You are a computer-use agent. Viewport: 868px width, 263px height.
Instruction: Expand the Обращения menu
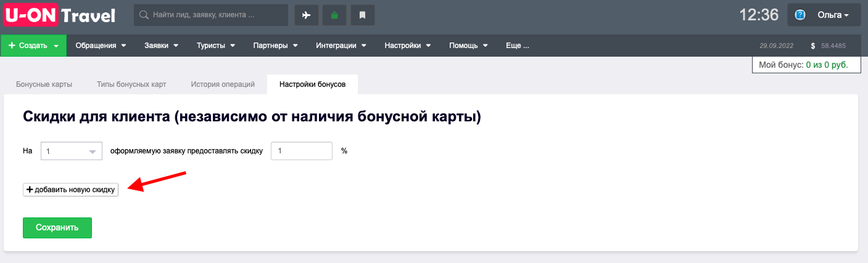click(x=101, y=46)
